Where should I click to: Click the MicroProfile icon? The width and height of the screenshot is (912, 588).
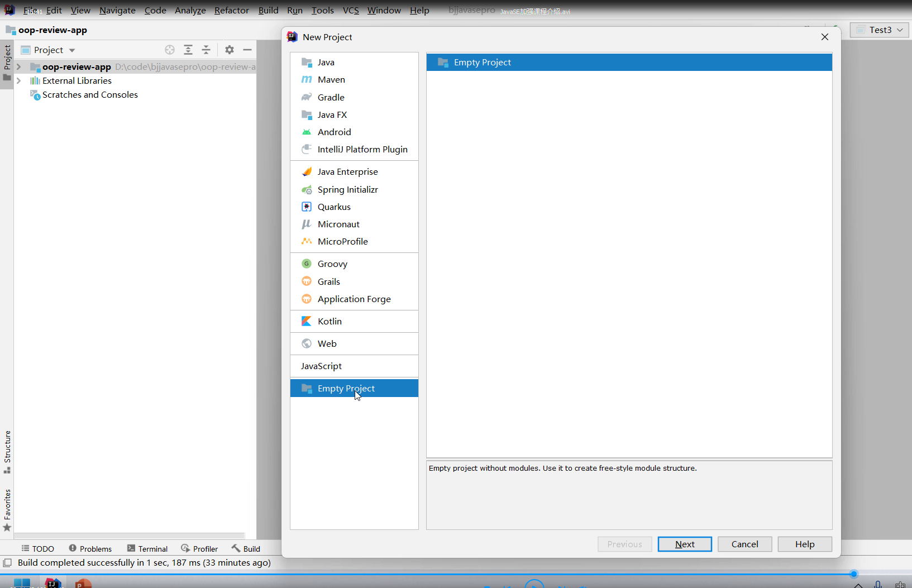[307, 241]
